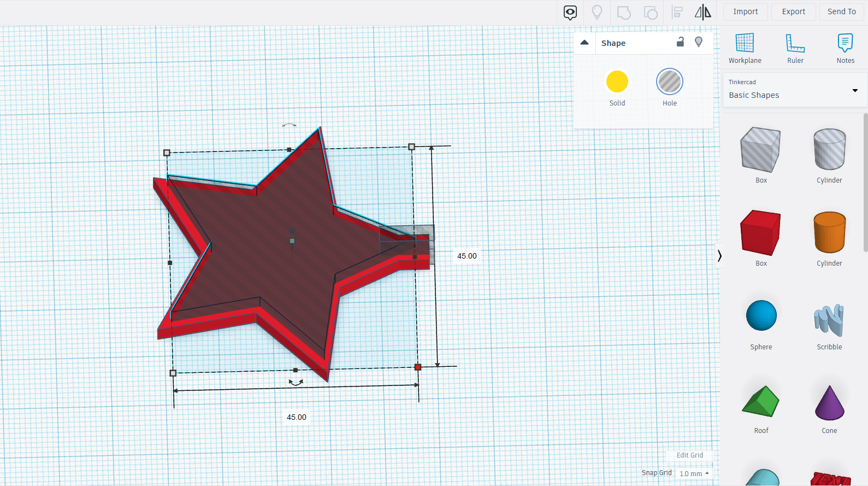
Task: Click the view/notes visibility eye icon
Action: [570, 12]
